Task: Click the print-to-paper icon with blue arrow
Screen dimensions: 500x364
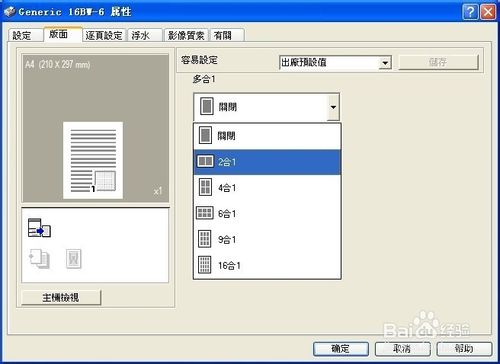Action: [x=39, y=228]
